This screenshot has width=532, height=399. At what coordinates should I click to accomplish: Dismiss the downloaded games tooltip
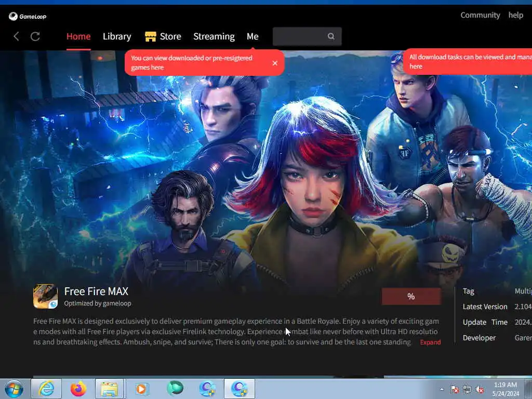(275, 63)
